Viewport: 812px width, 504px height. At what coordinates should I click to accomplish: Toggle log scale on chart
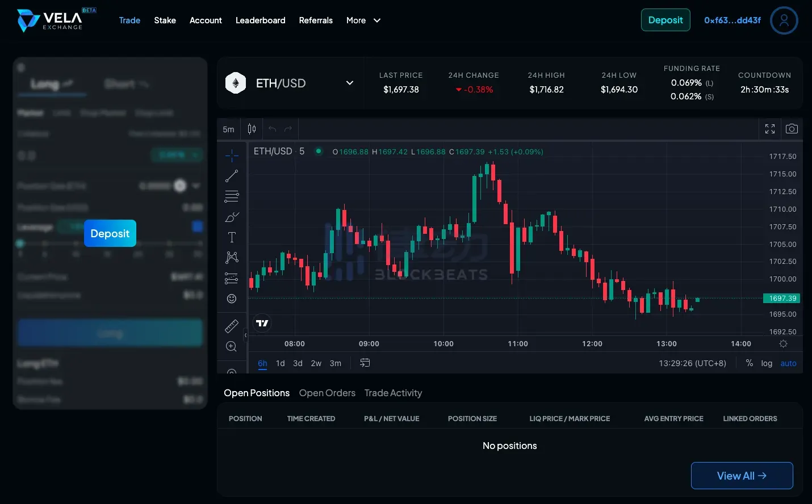767,363
